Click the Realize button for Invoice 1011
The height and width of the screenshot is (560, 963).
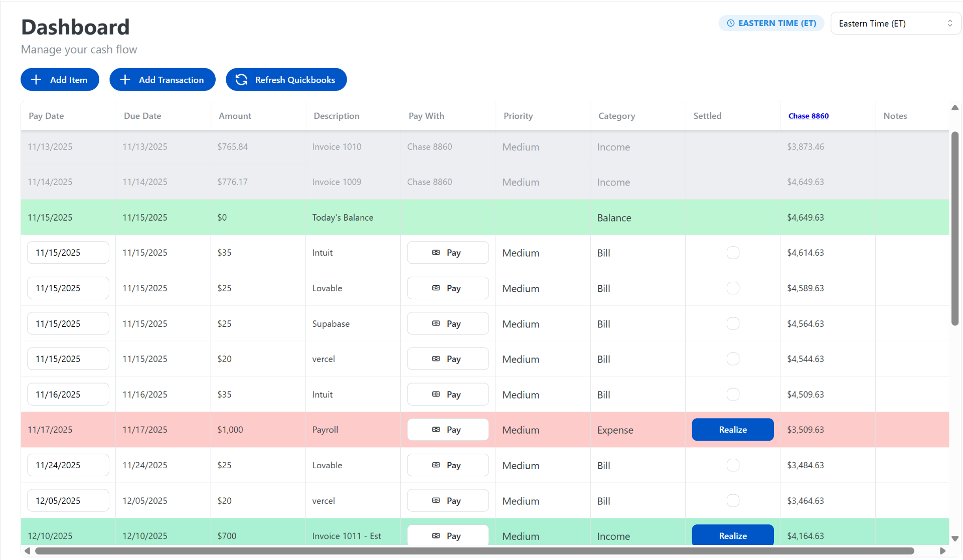click(x=732, y=535)
